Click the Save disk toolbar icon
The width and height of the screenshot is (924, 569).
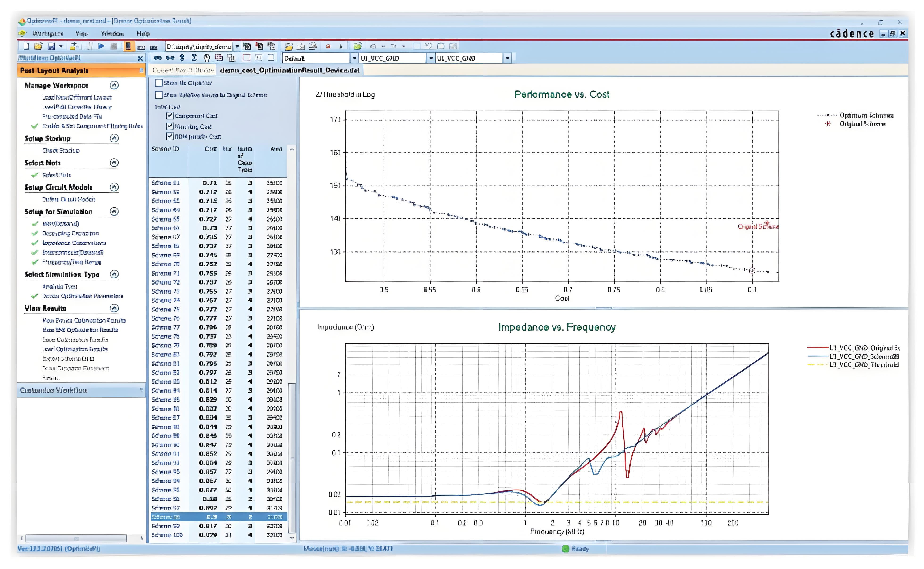51,46
